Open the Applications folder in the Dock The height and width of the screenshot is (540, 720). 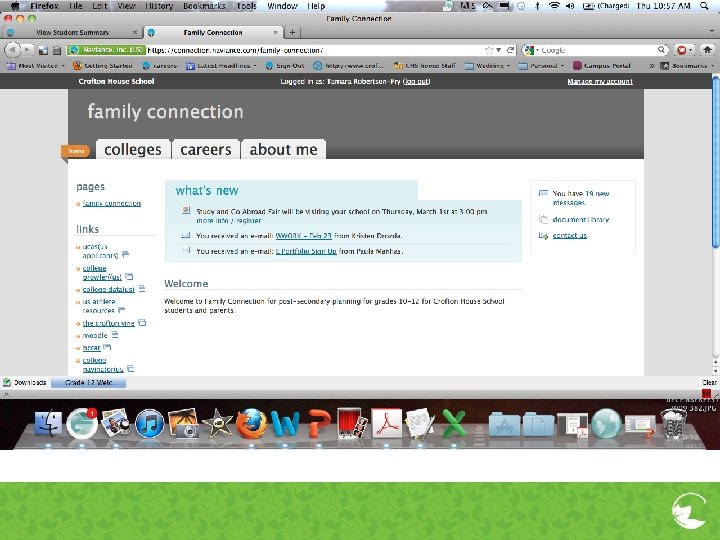[x=504, y=424]
